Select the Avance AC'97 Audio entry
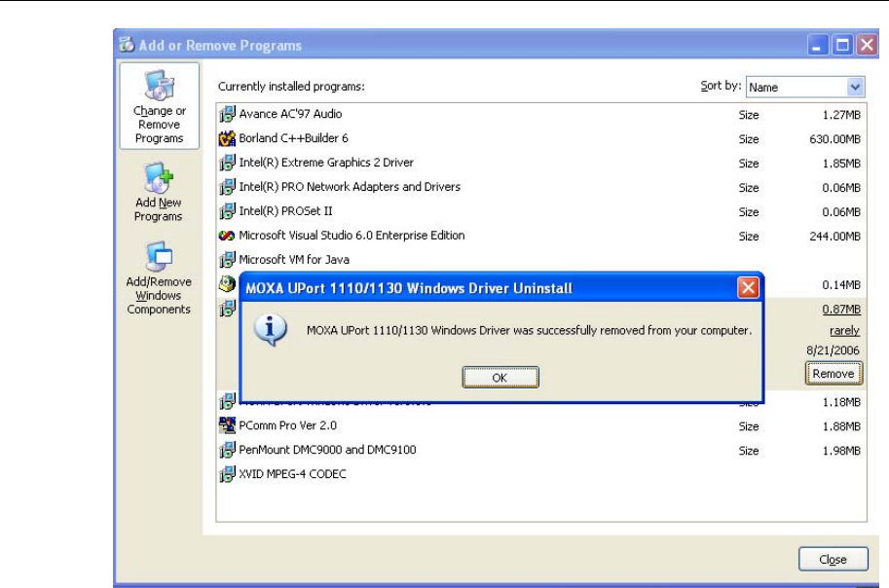Image resolution: width=889 pixels, height=588 pixels. (540, 114)
